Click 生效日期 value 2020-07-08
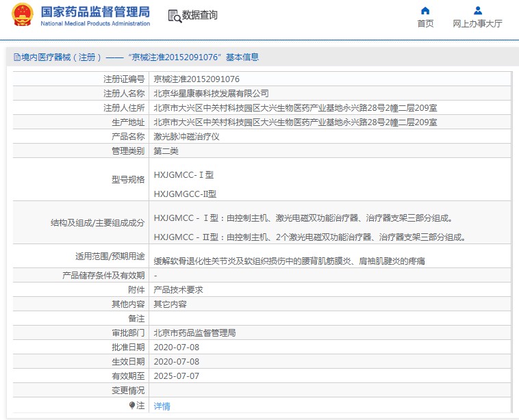The image size is (519, 420). tap(177, 362)
